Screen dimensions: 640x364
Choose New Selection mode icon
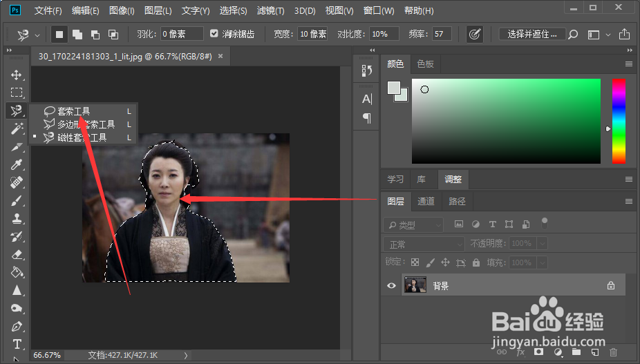coord(59,35)
